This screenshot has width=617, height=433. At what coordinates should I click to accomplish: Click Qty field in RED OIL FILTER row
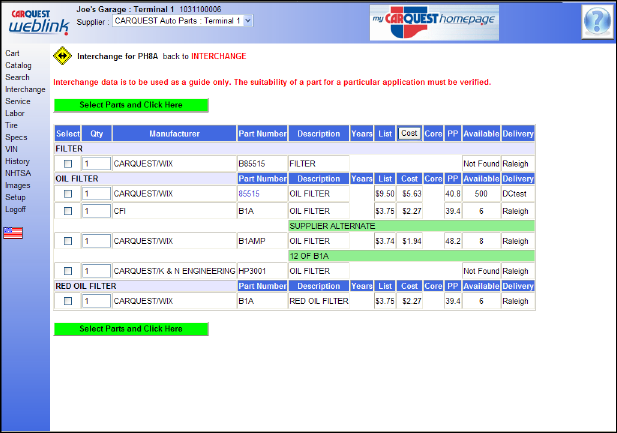(96, 301)
